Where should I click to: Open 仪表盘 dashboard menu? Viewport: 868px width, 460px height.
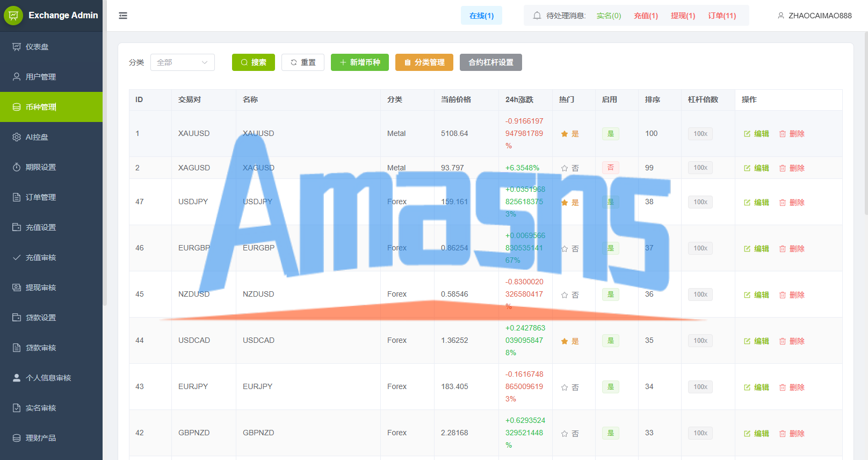coord(51,47)
